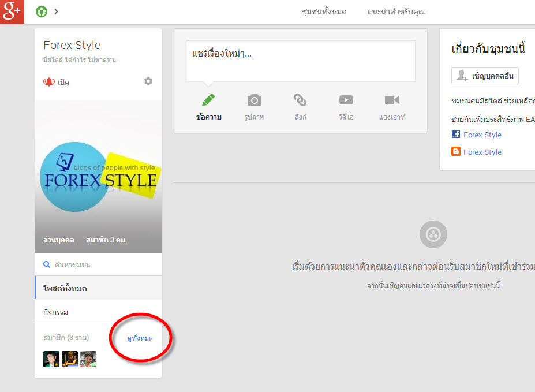This screenshot has width=535, height=392.
Task: Click the Forex Style community banner image
Action: [98, 176]
